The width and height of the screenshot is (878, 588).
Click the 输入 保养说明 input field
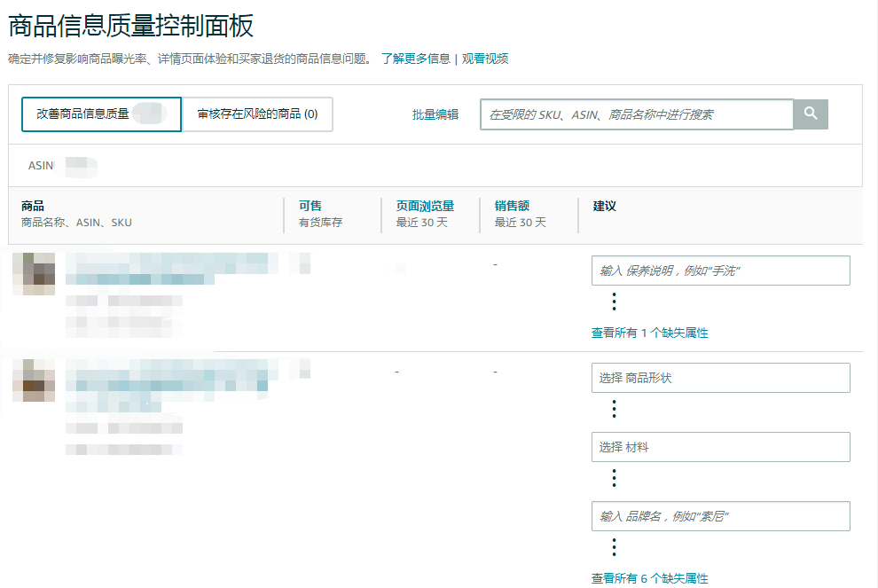pyautogui.click(x=720, y=270)
